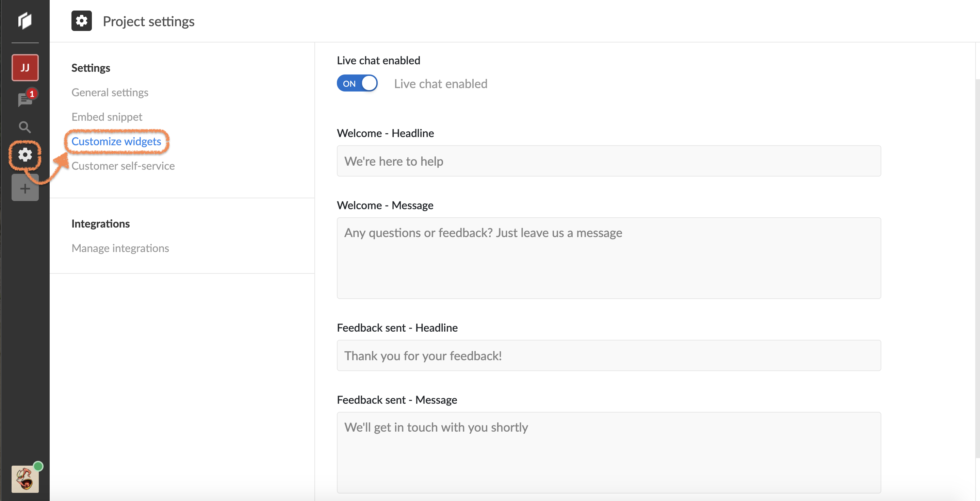Screen dimensions: 980x501
Task: Turn off the Live chat enabled switch
Action: point(357,83)
